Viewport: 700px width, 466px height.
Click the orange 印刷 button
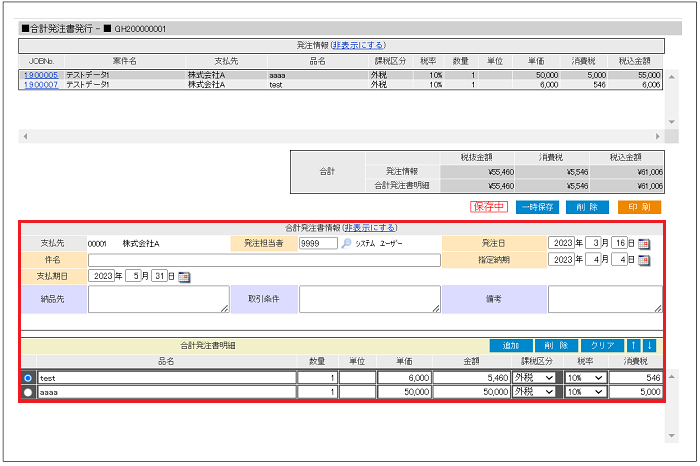pyautogui.click(x=639, y=207)
